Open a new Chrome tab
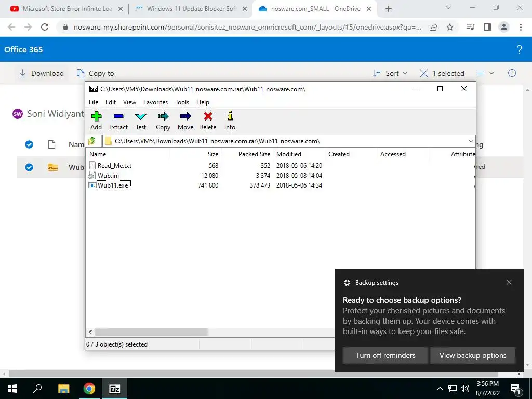 coord(389,9)
